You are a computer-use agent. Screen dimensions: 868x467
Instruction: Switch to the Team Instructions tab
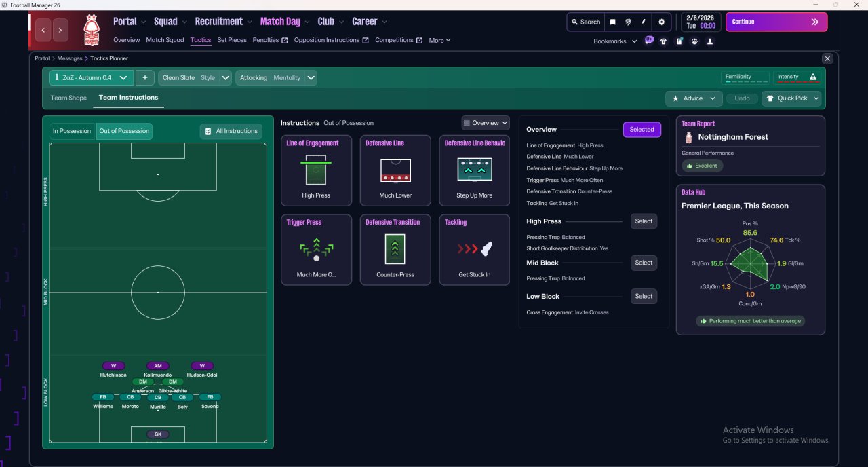(128, 98)
